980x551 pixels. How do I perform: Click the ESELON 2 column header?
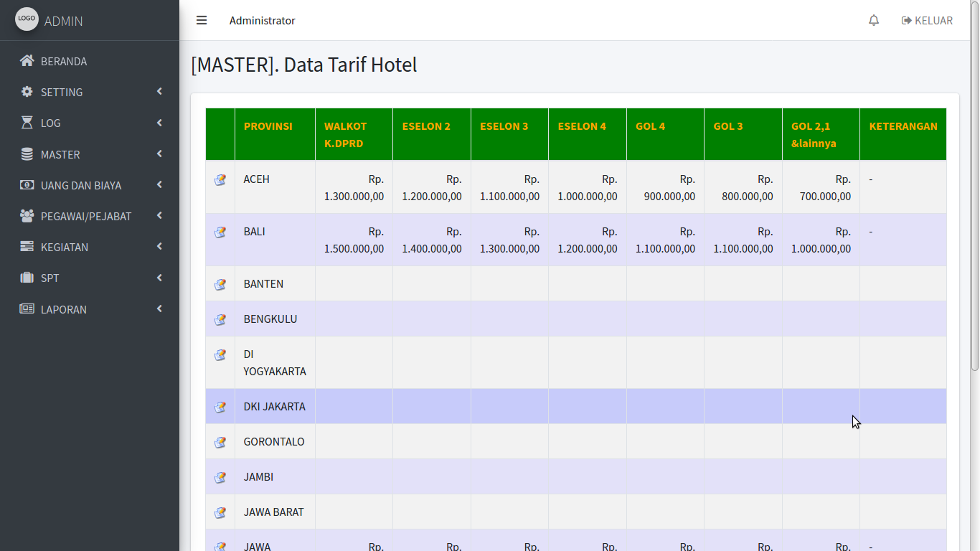click(x=432, y=134)
